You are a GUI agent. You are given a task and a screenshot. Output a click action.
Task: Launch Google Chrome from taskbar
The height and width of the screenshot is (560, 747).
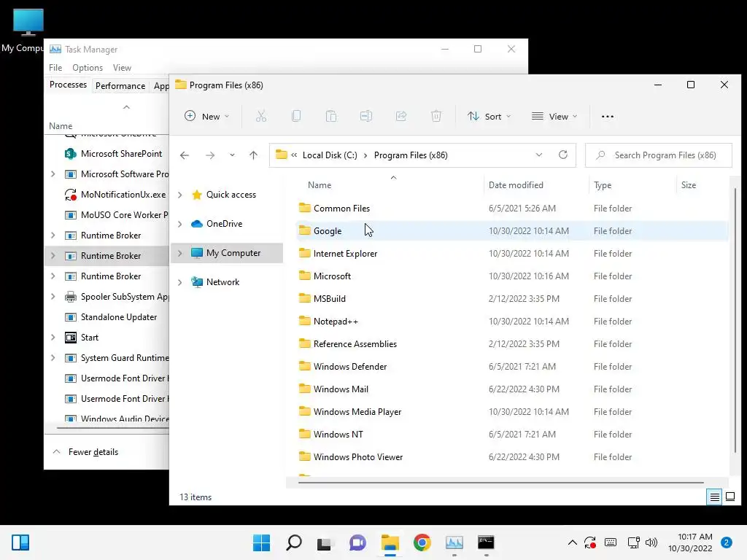(422, 542)
